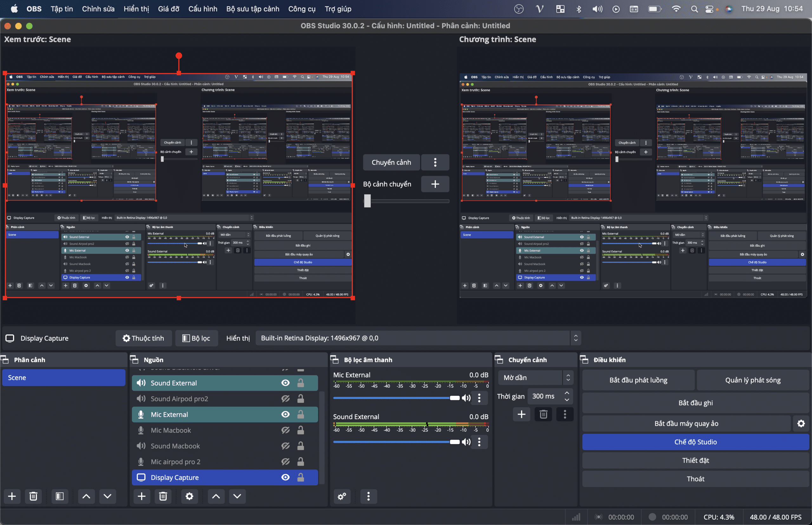Open Mờ dần transition type dropdown
The image size is (812, 525).
(x=535, y=378)
